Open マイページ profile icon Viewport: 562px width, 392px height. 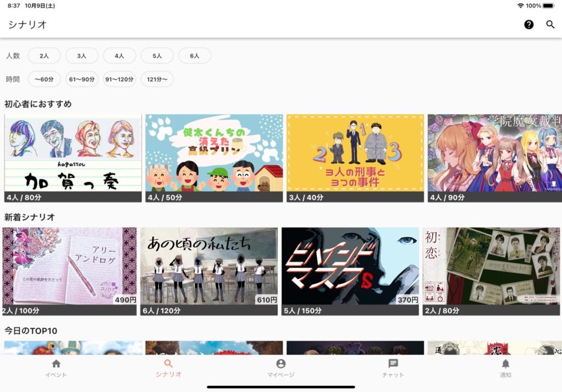(x=281, y=368)
